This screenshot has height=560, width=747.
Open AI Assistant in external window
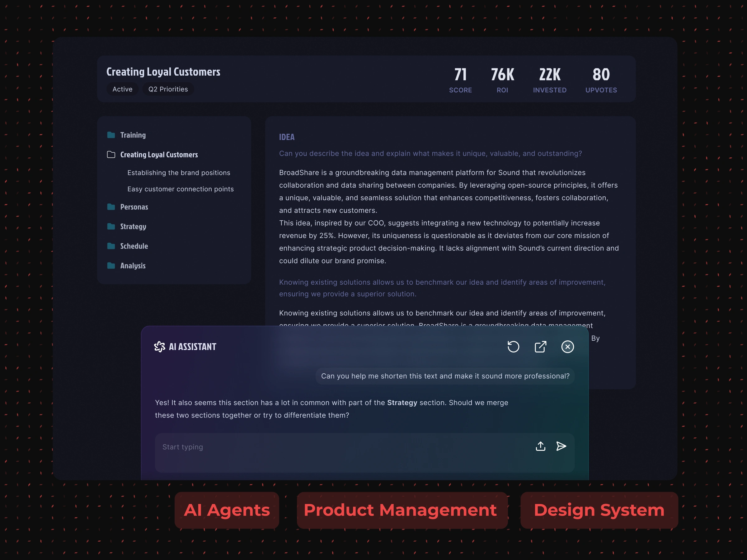click(x=540, y=347)
